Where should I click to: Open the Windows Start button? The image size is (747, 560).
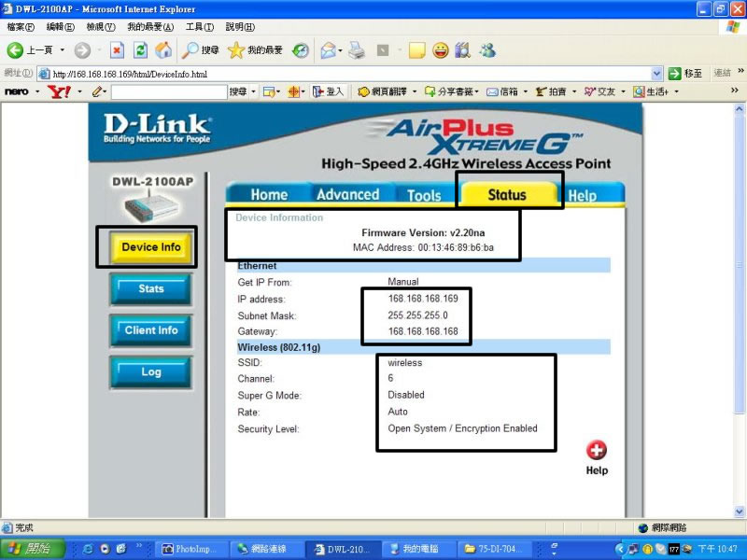click(x=31, y=549)
